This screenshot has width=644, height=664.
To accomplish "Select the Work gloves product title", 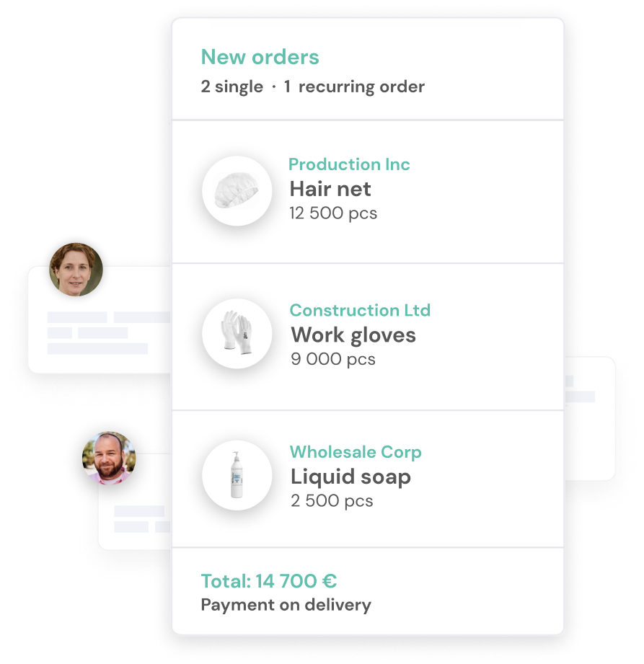I will tap(353, 335).
